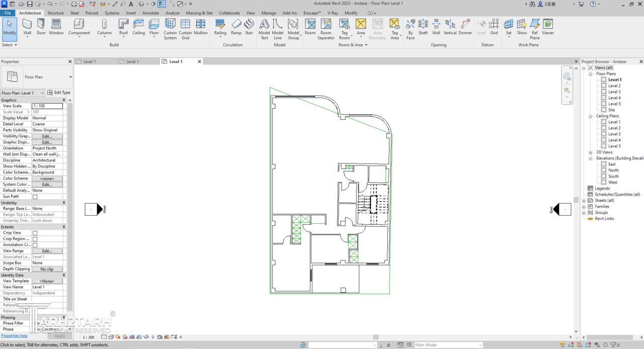Screen dimensions: 644x349
Task: Open the Annotate ribbon tab
Action: click(150, 13)
